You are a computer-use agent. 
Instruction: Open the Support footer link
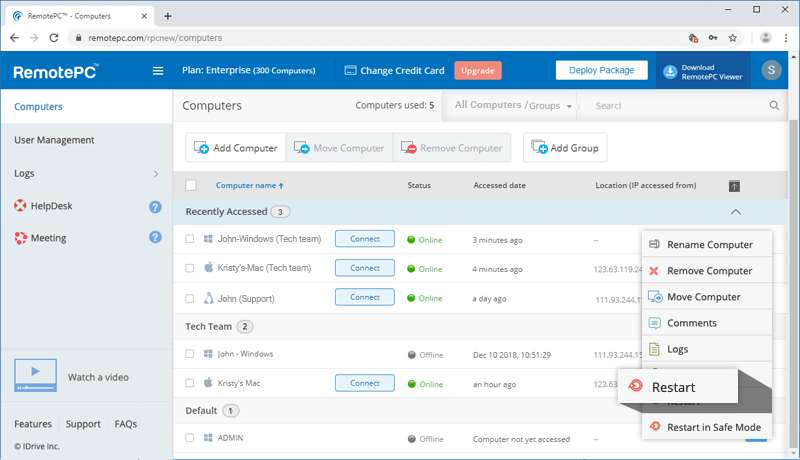point(83,424)
